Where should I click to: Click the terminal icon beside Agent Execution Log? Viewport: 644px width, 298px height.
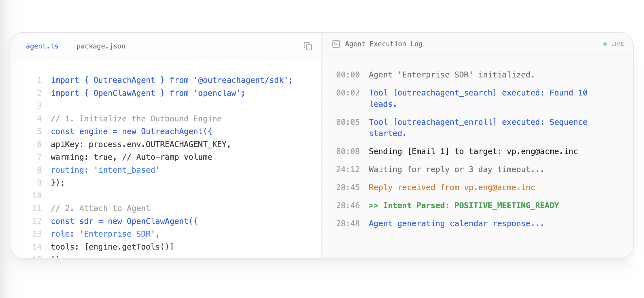pyautogui.click(x=336, y=44)
